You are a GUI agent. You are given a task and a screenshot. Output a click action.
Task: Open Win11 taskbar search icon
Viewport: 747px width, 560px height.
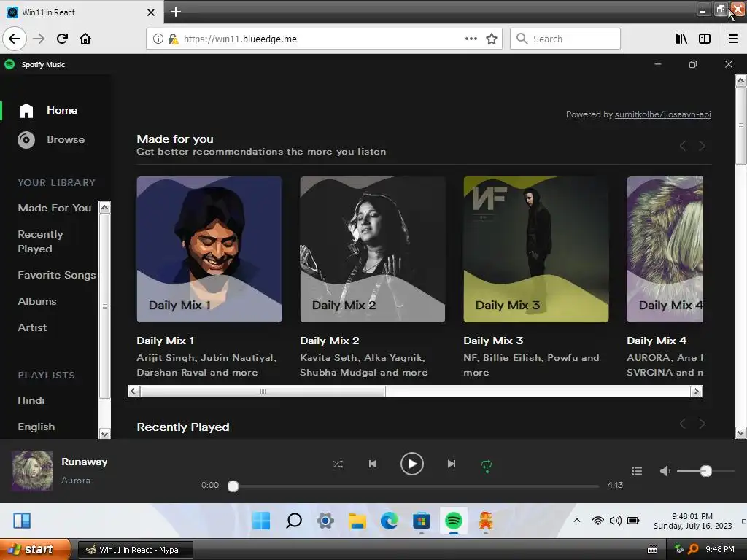(293, 521)
